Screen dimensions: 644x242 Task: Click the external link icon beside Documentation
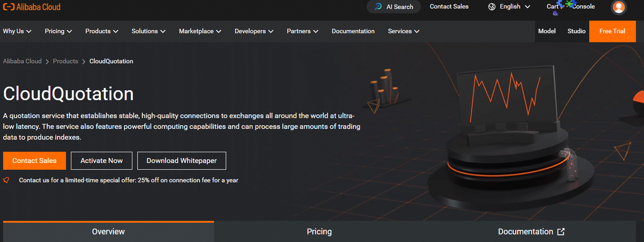561,232
